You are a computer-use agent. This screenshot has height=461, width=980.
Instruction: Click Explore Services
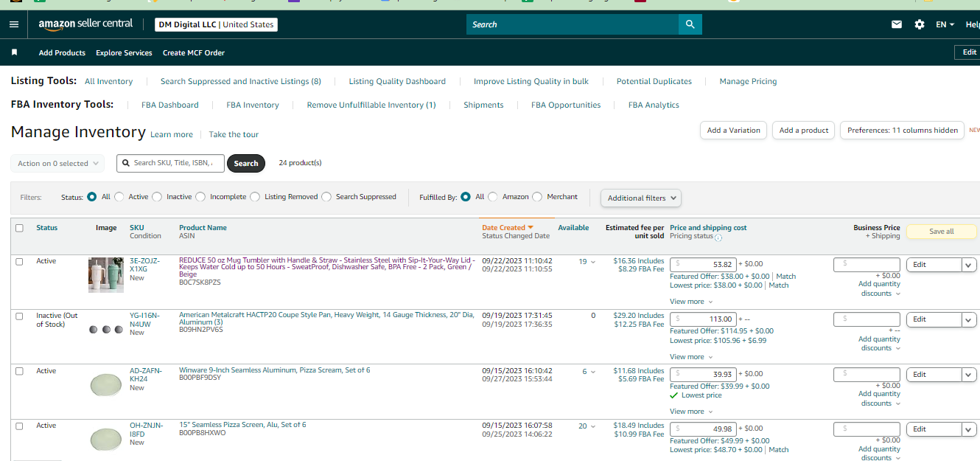tap(124, 52)
